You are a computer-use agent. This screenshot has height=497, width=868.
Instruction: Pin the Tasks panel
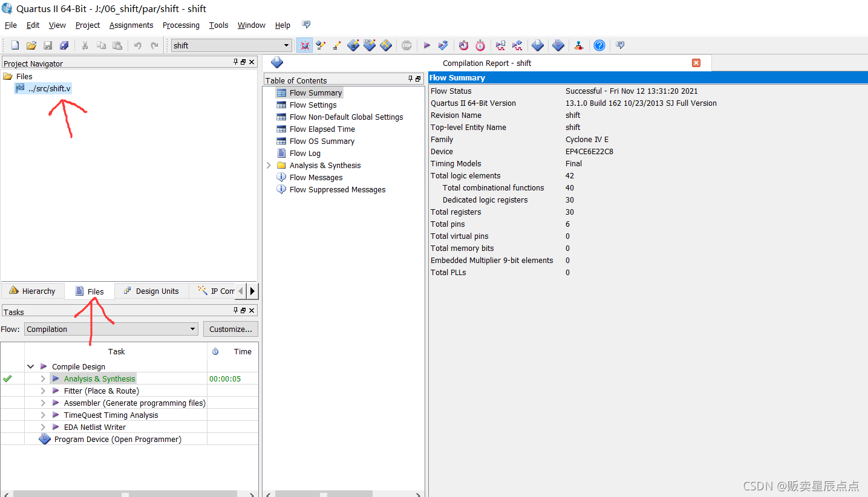coord(236,310)
